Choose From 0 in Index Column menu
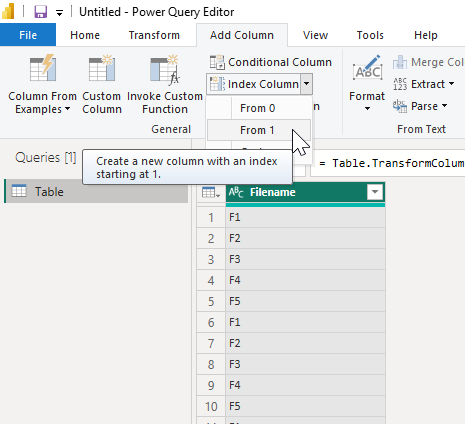Image resolution: width=465 pixels, height=424 pixels. (259, 108)
